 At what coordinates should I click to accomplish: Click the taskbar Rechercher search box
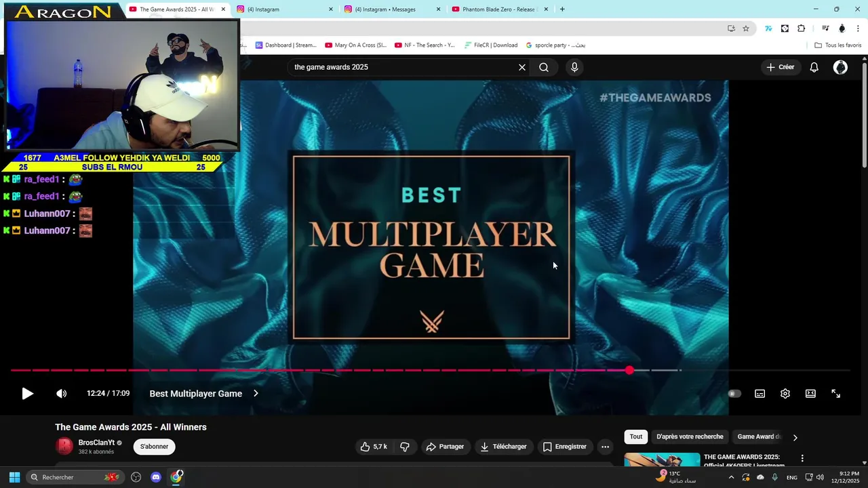[75, 477]
